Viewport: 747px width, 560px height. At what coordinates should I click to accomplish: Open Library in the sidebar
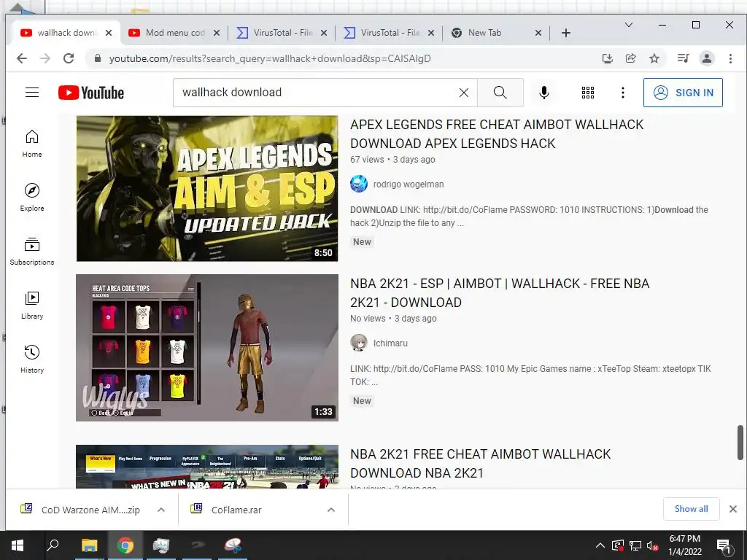point(32,305)
